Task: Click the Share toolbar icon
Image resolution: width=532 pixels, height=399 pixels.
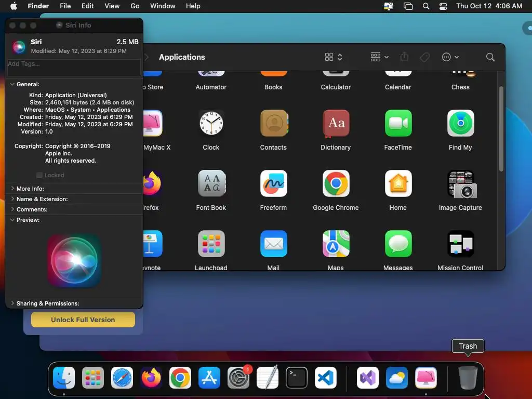Action: (404, 57)
